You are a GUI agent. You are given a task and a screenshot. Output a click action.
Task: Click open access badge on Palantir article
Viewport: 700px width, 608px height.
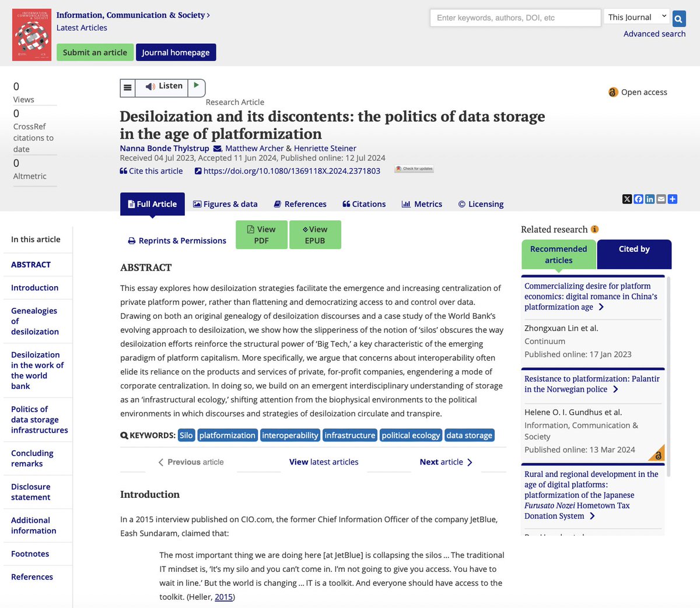point(657,453)
